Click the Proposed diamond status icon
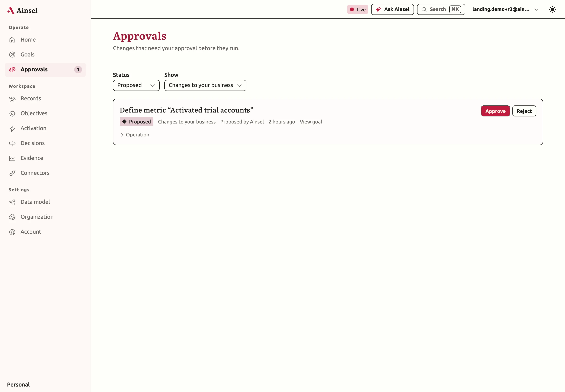Viewport: 565px width, 392px height. [124, 121]
